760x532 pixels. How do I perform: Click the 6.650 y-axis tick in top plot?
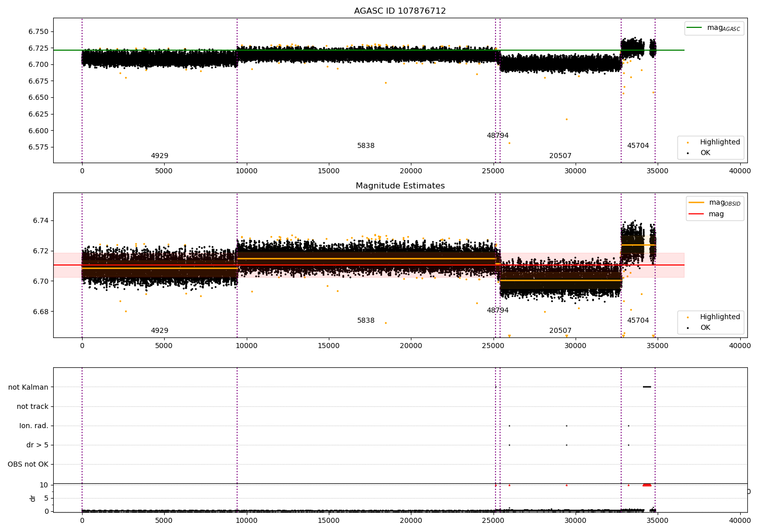point(39,97)
